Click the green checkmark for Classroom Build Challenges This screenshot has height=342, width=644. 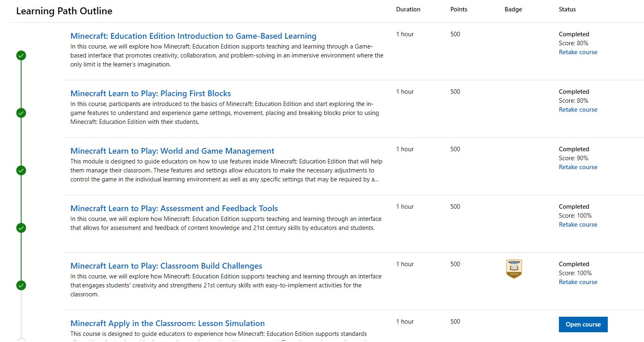pyautogui.click(x=21, y=285)
